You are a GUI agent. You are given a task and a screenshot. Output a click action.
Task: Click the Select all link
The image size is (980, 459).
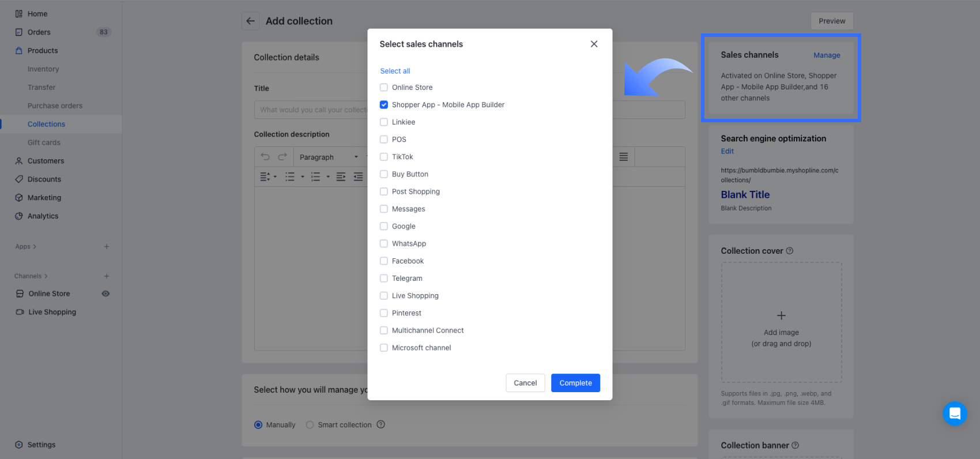pos(395,71)
